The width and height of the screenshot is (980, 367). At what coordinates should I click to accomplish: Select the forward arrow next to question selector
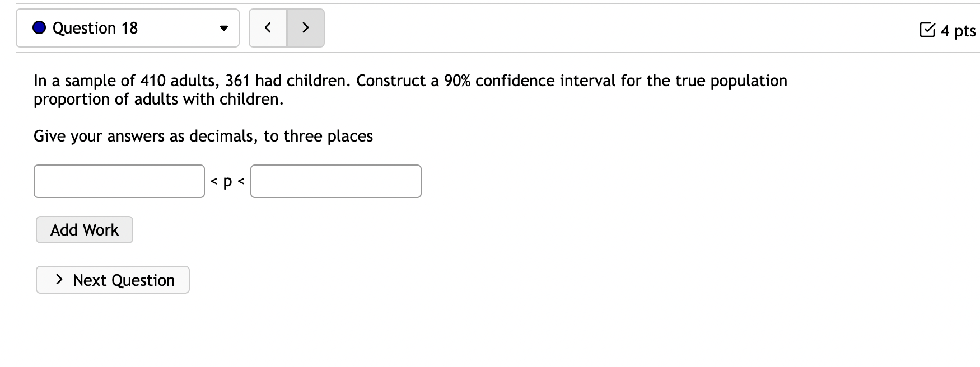coord(305,27)
